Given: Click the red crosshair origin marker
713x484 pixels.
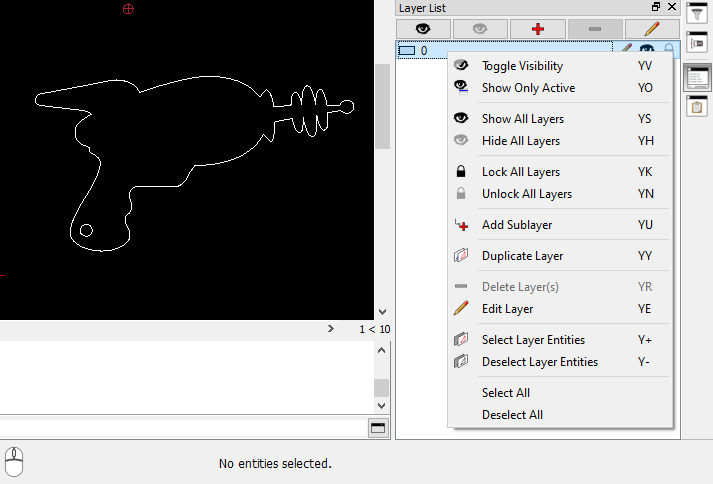Looking at the screenshot, I should (x=128, y=9).
